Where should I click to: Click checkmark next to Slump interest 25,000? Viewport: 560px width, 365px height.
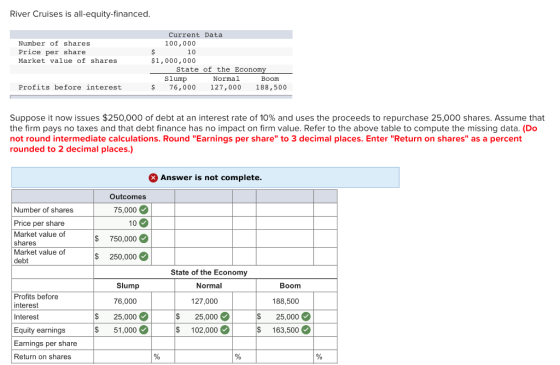click(144, 316)
